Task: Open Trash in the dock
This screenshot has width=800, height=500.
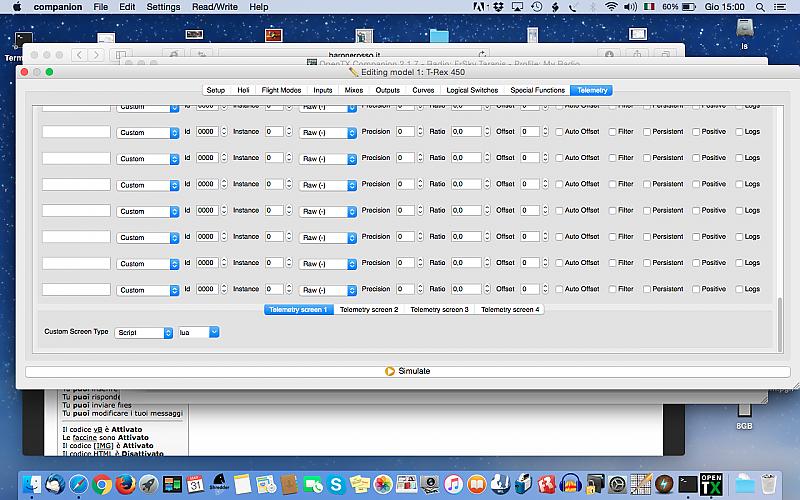Action: point(768,485)
